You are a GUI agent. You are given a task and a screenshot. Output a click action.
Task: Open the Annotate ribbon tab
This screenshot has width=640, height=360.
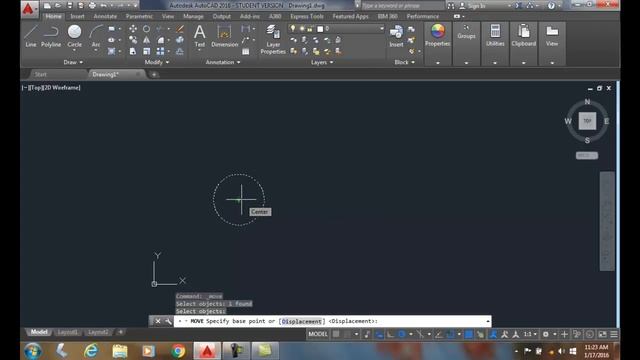[x=105, y=16]
